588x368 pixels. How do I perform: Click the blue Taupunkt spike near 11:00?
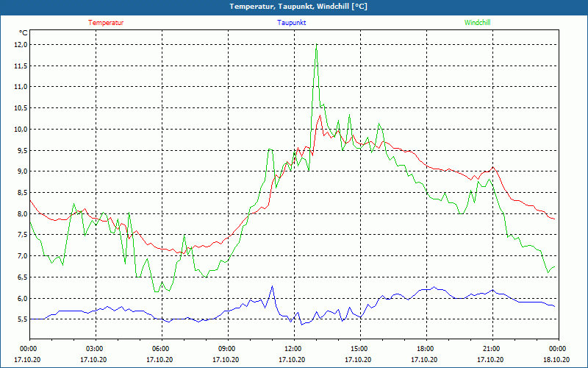tap(272, 286)
